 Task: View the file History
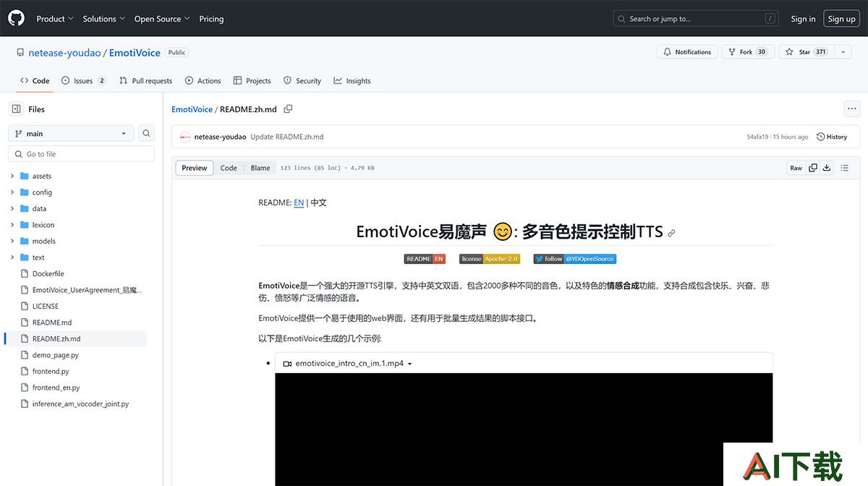coord(832,137)
